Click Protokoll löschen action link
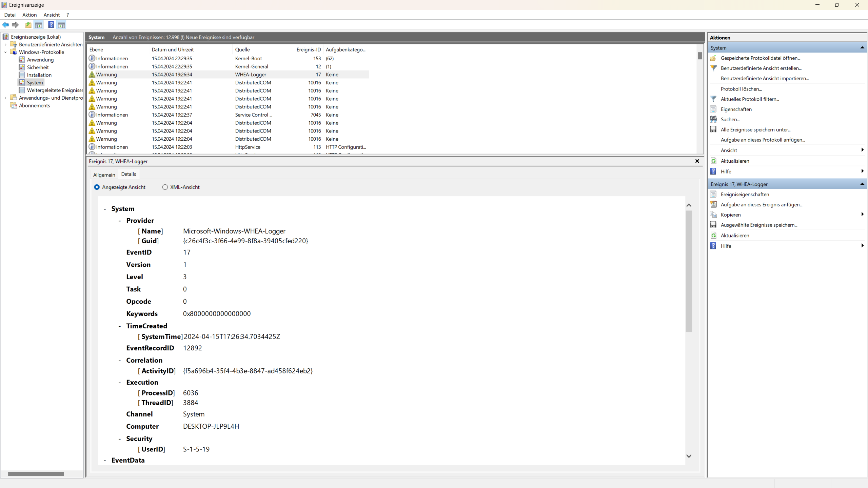Image resolution: width=868 pixels, height=488 pixels. [741, 89]
